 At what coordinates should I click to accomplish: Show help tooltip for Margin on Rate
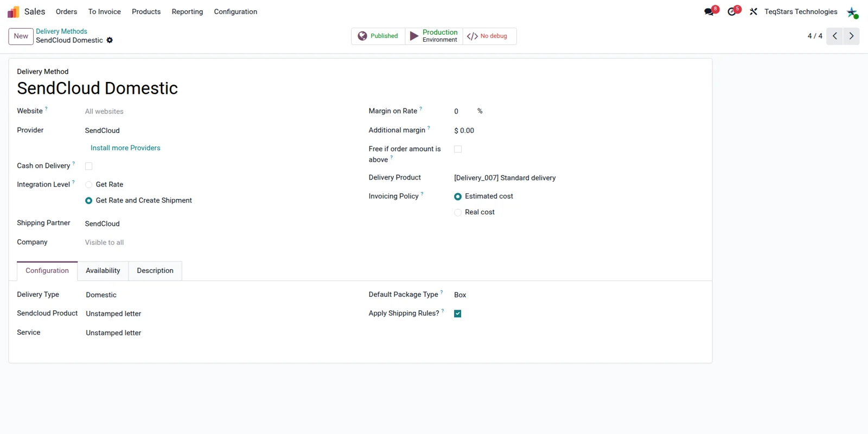pyautogui.click(x=420, y=108)
